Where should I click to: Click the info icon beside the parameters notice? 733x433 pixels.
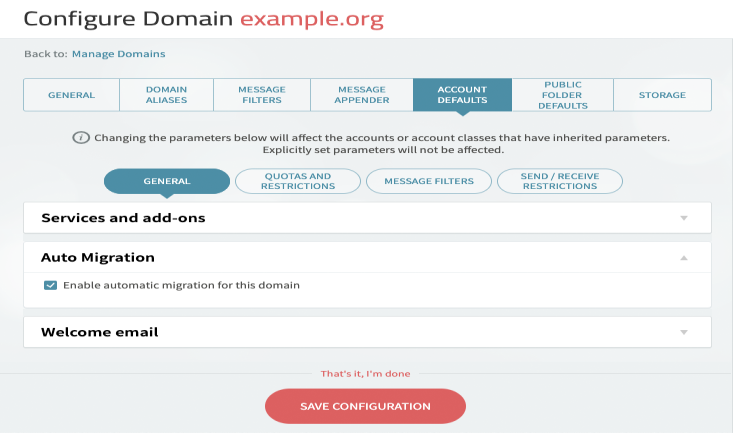(81, 137)
